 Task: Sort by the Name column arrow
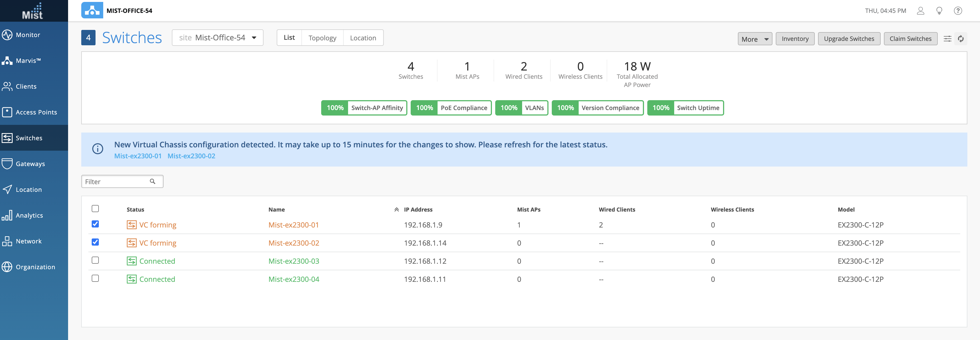(396, 210)
